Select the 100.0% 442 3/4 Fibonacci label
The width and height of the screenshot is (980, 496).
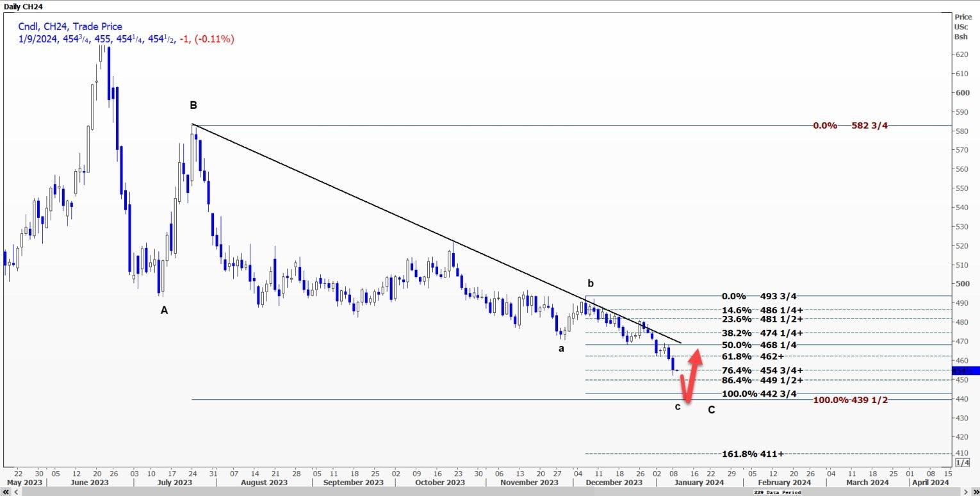759,393
